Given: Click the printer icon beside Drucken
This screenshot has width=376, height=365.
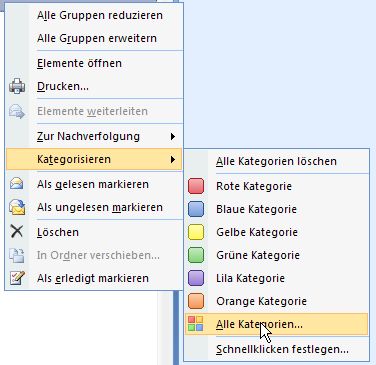Looking at the screenshot, I should 17,86.
